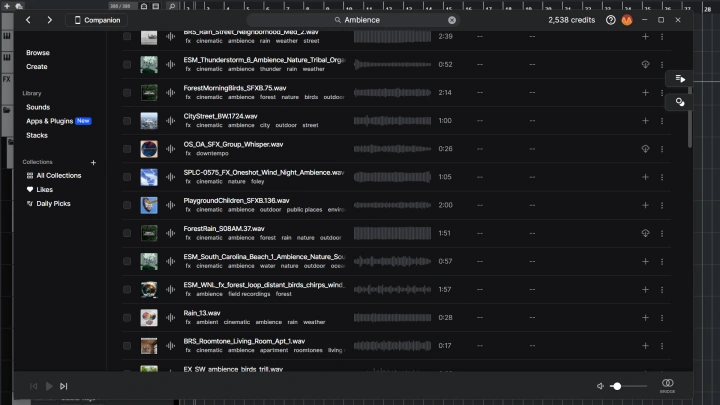Filter by downtempo tag on Group_Whisper
The width and height of the screenshot is (720, 405).
(x=212, y=153)
